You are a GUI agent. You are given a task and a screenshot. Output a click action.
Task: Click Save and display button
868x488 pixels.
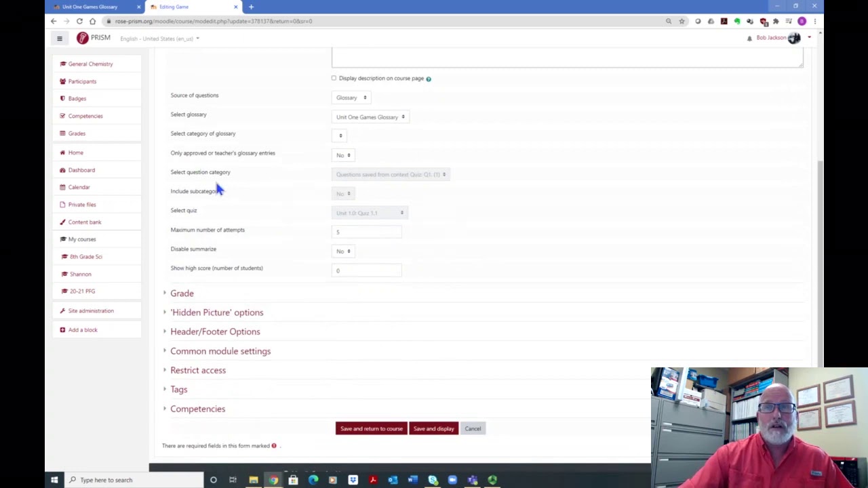click(433, 428)
